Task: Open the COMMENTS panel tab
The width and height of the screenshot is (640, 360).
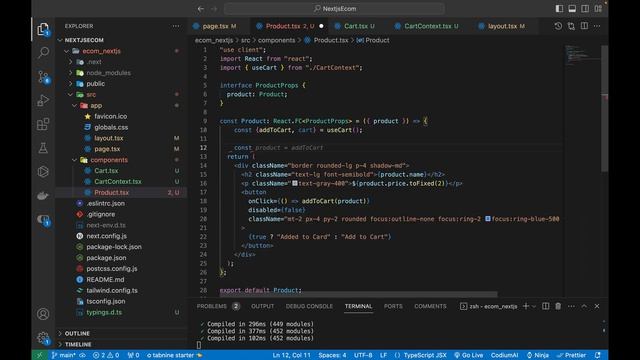Action: pyautogui.click(x=430, y=306)
